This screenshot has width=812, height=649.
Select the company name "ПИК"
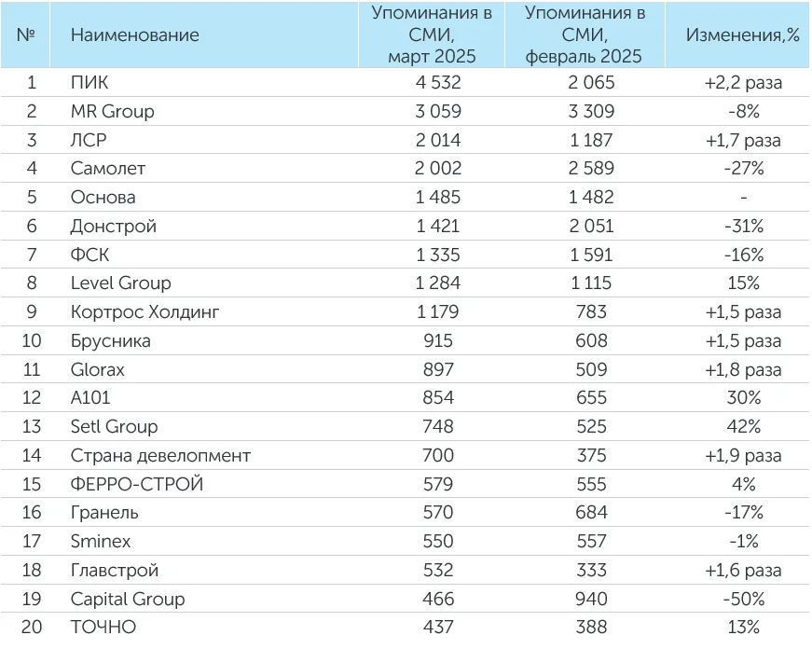89,82
